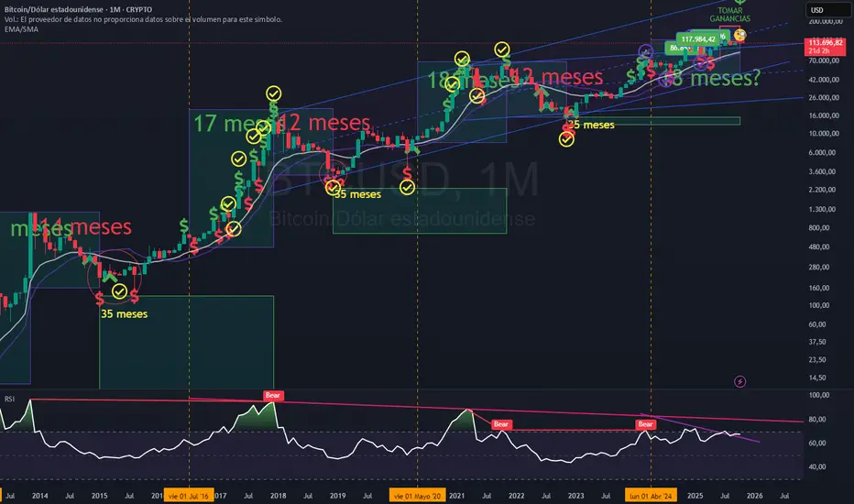Select the topmost check mark above 2018
The image size is (854, 504).
click(x=273, y=93)
